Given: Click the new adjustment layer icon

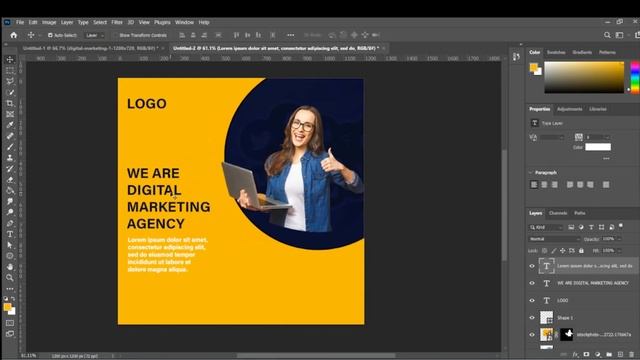Looking at the screenshot, I should 598,355.
